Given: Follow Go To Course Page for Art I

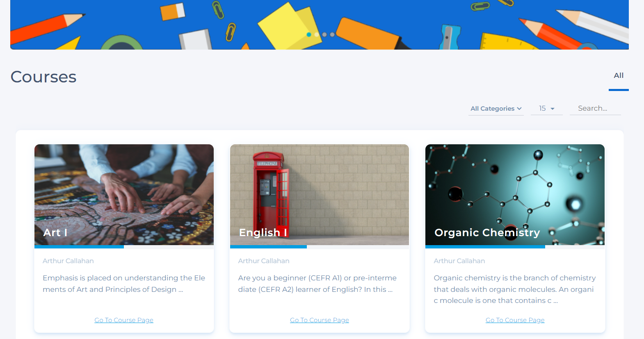Looking at the screenshot, I should tap(124, 320).
